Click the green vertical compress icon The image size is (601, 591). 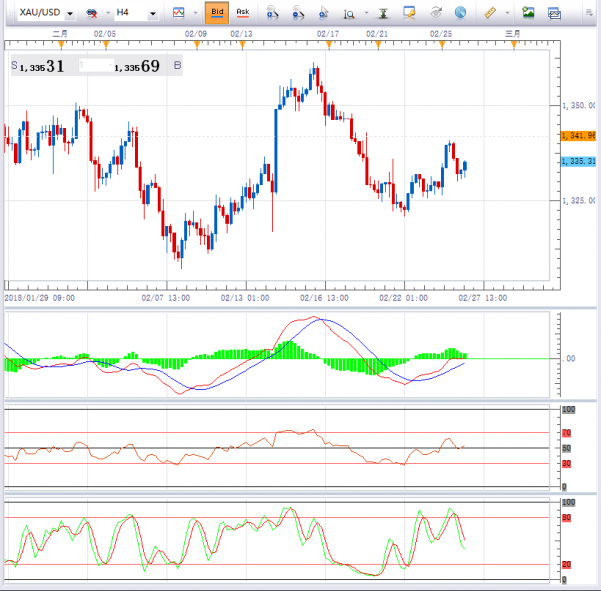point(382,14)
